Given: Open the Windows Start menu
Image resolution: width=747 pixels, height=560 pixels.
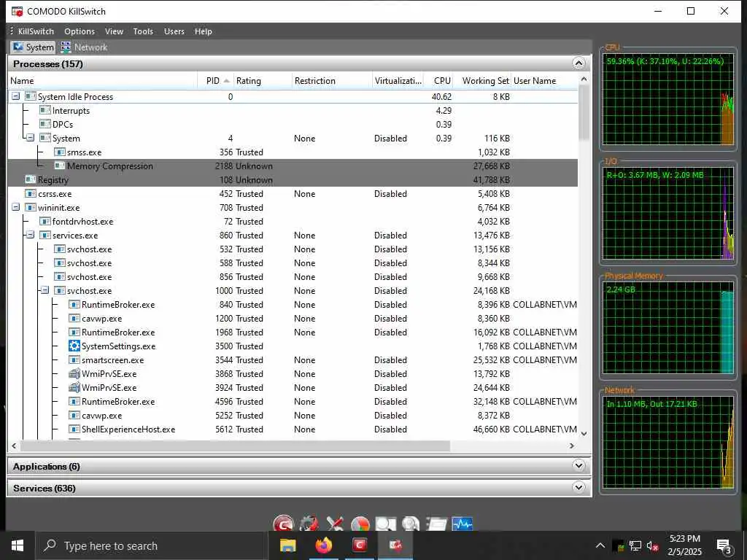Looking at the screenshot, I should click(x=18, y=545).
